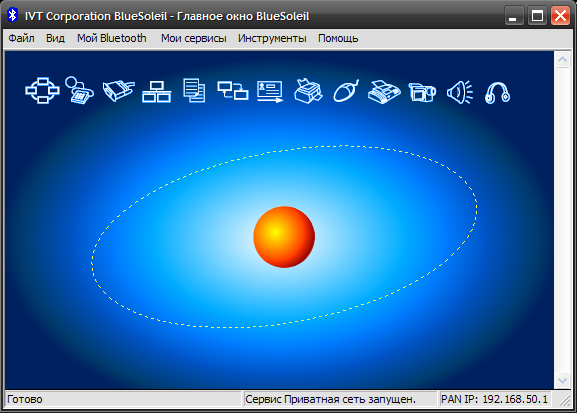Select the Dial-up Networking phone icon
The height and width of the screenshot is (413, 577).
pyautogui.click(x=79, y=91)
